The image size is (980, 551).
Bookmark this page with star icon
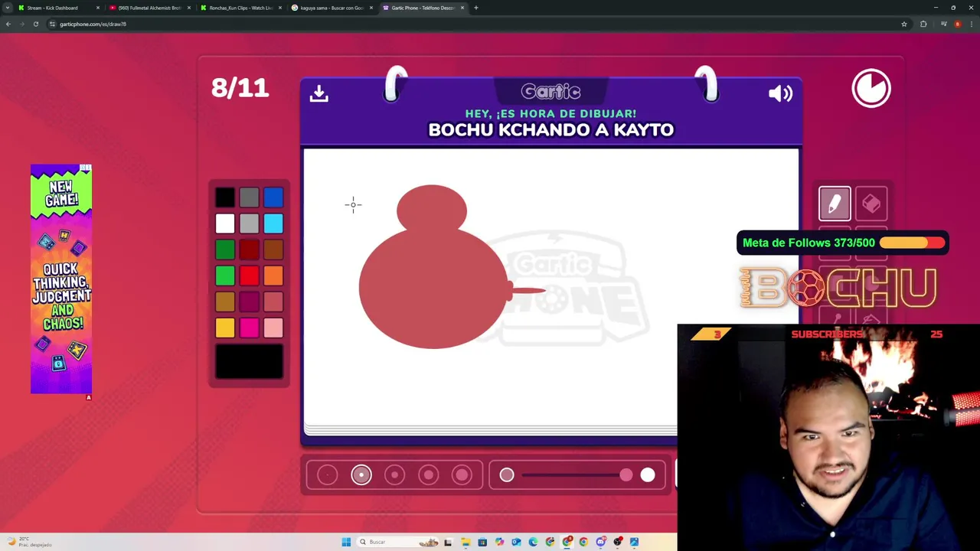point(904,24)
